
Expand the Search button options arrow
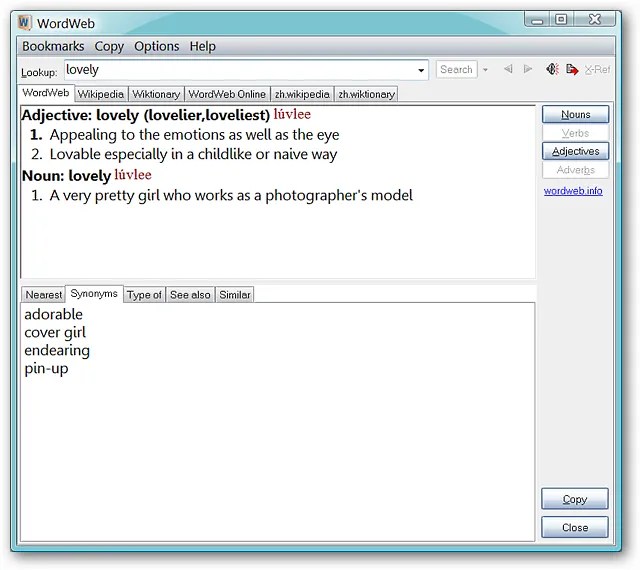coord(485,70)
